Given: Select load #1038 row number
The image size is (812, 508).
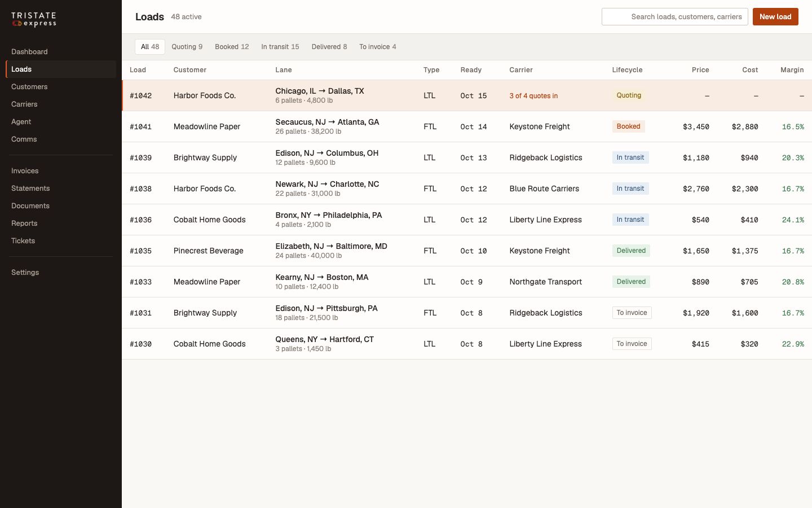Looking at the screenshot, I should [141, 189].
